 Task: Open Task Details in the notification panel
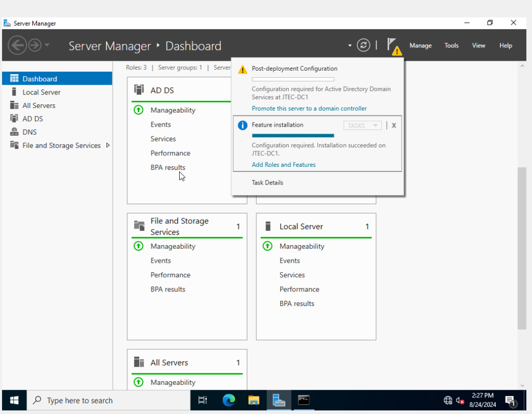[268, 182]
